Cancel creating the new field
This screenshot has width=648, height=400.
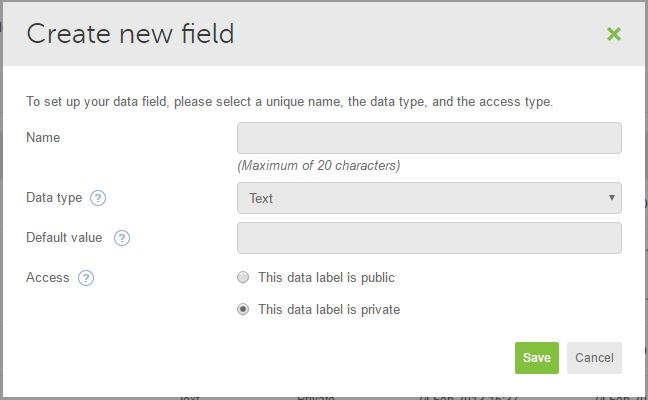point(594,358)
